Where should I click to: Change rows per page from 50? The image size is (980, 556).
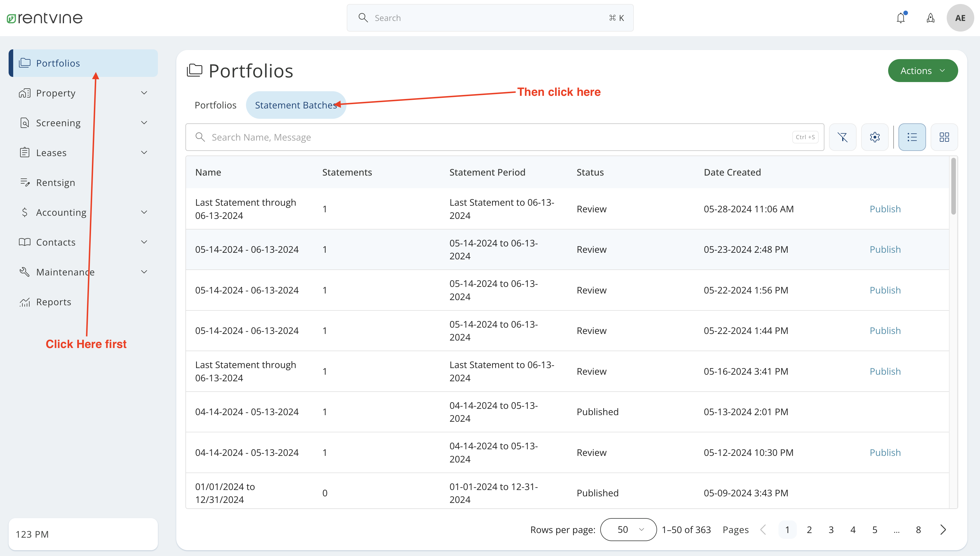[x=628, y=530]
